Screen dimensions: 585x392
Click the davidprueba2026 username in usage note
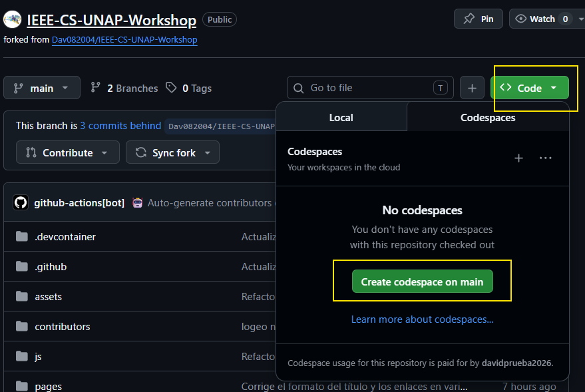pos(516,363)
